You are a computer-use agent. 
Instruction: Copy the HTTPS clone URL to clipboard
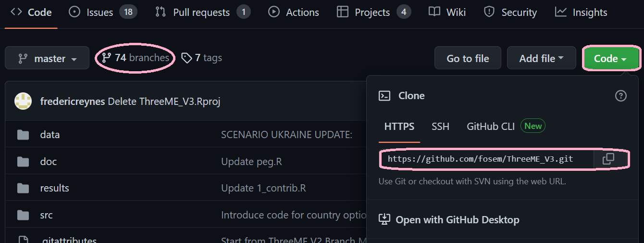608,159
